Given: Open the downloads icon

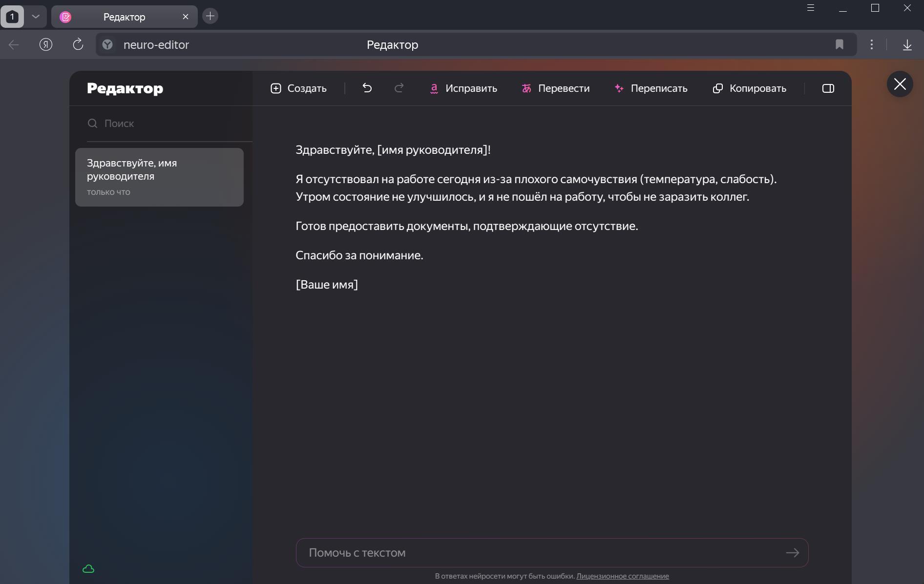Looking at the screenshot, I should (907, 45).
